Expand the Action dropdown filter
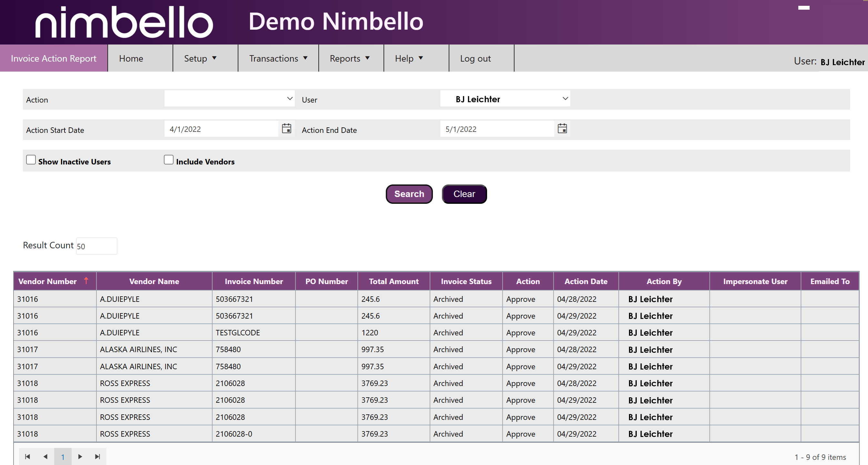 tap(229, 99)
